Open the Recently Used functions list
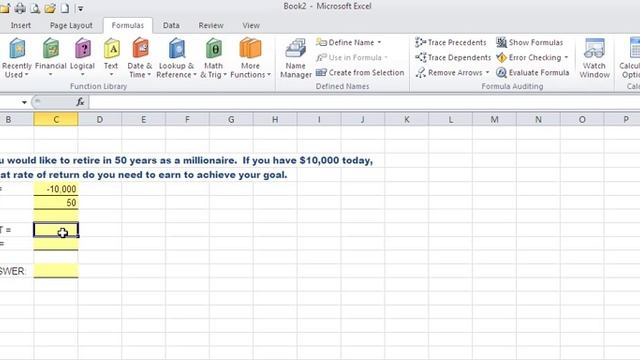The height and width of the screenshot is (360, 640). pyautogui.click(x=16, y=58)
